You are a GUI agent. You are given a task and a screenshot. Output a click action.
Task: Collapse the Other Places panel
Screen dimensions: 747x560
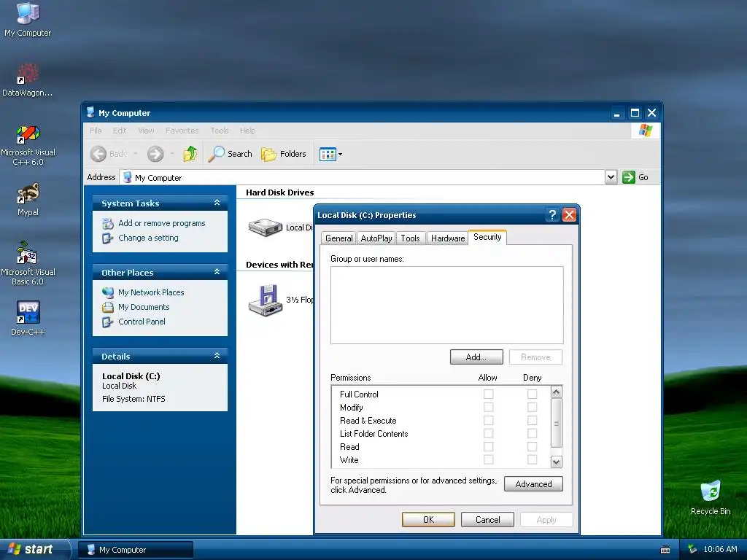click(x=217, y=272)
